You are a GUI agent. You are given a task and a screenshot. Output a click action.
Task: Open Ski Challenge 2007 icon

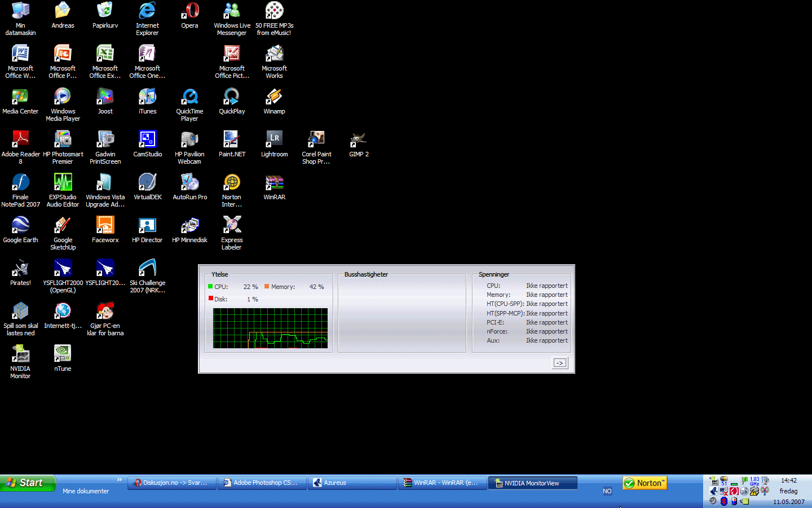pos(147,276)
